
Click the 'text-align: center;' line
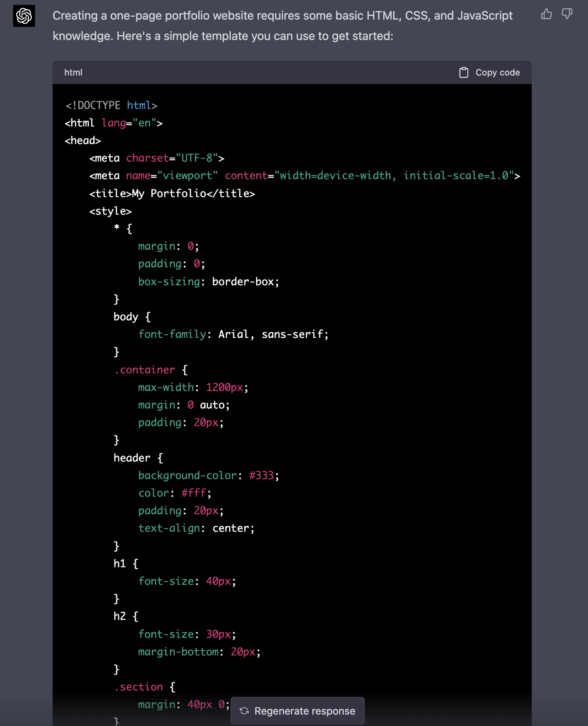click(197, 528)
